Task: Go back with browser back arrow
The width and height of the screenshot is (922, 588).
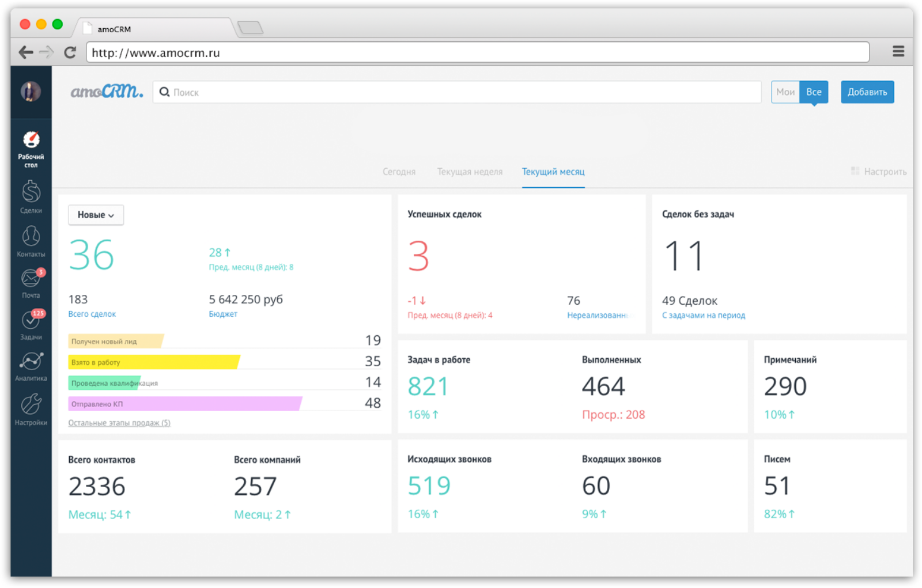Action: tap(25, 52)
